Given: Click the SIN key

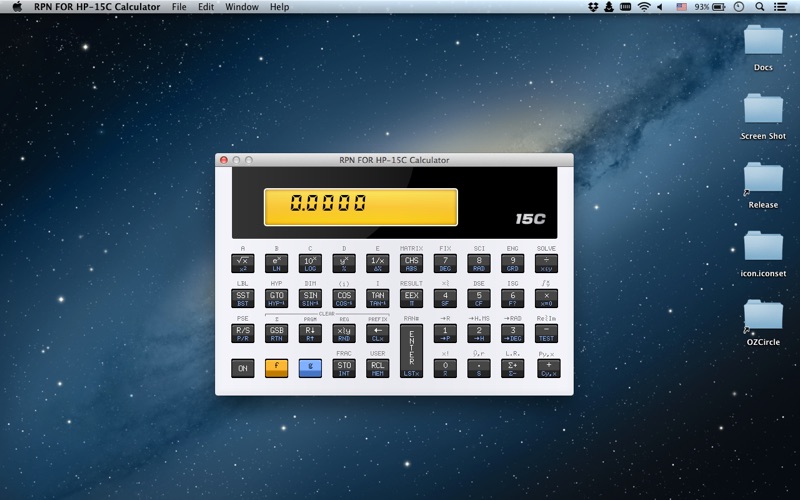Looking at the screenshot, I should pos(310,298).
